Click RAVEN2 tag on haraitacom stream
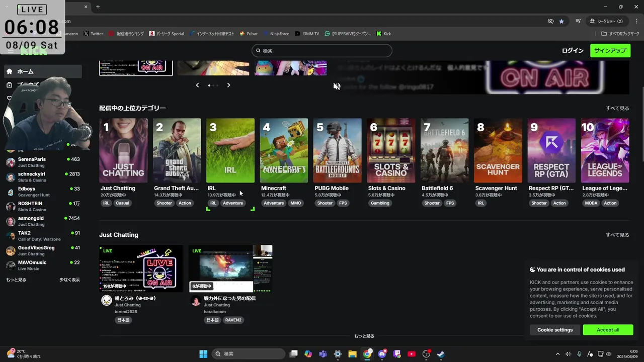Image resolution: width=644 pixels, height=362 pixels. click(233, 320)
